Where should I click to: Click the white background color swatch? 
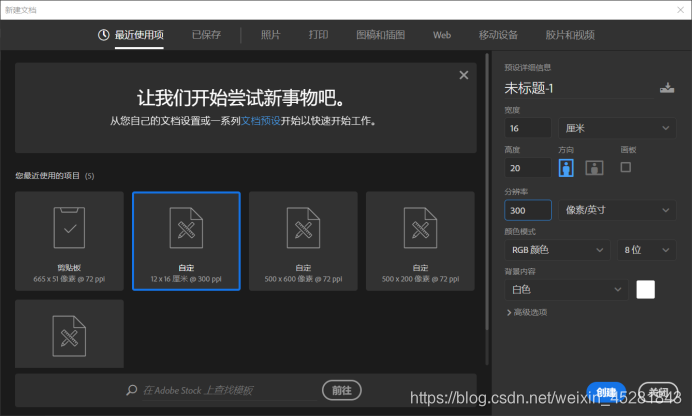[645, 289]
